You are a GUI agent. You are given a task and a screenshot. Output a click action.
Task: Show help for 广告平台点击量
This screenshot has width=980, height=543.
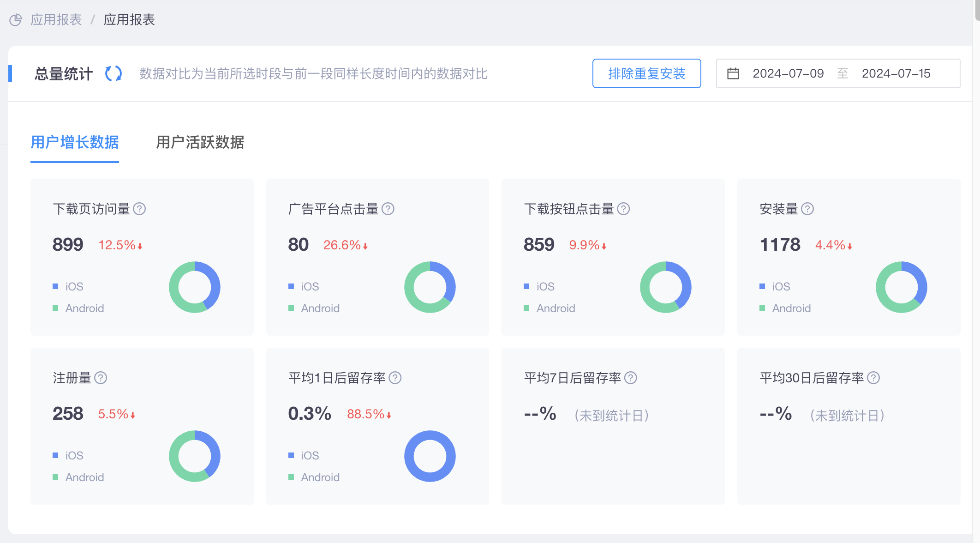(x=388, y=209)
